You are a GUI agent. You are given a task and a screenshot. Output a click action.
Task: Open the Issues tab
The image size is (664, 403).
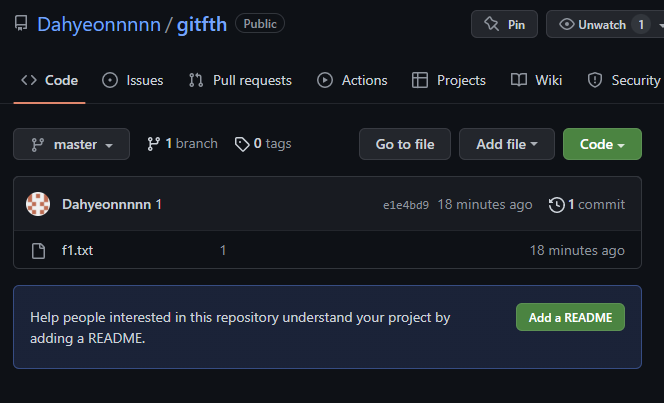click(133, 80)
